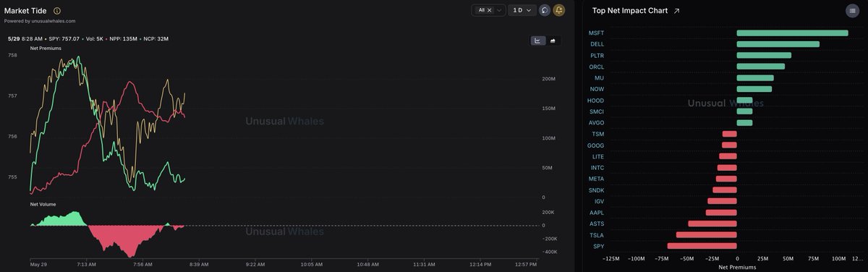This screenshot has width=868, height=272.
Task: Switch to the line chart view icon
Action: coord(538,41)
